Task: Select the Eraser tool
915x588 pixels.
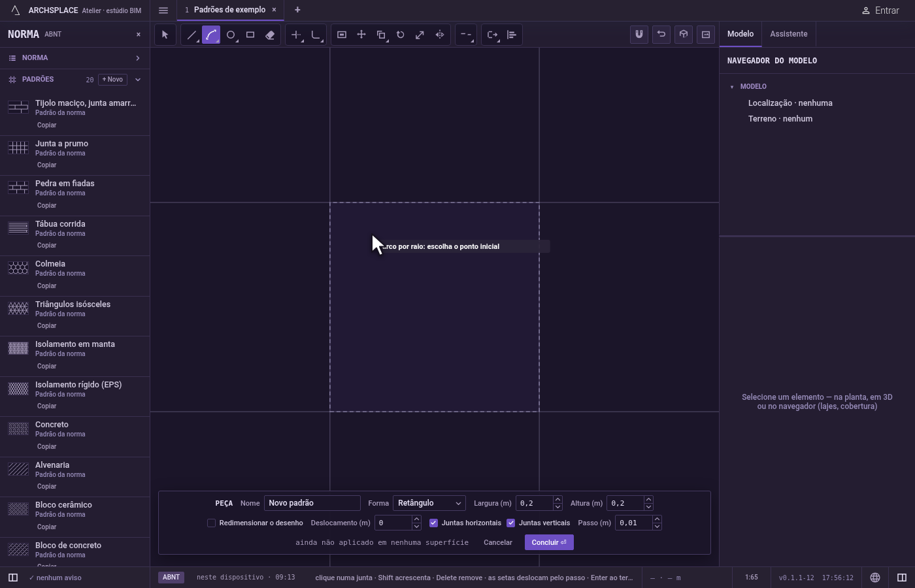Action: (270, 35)
